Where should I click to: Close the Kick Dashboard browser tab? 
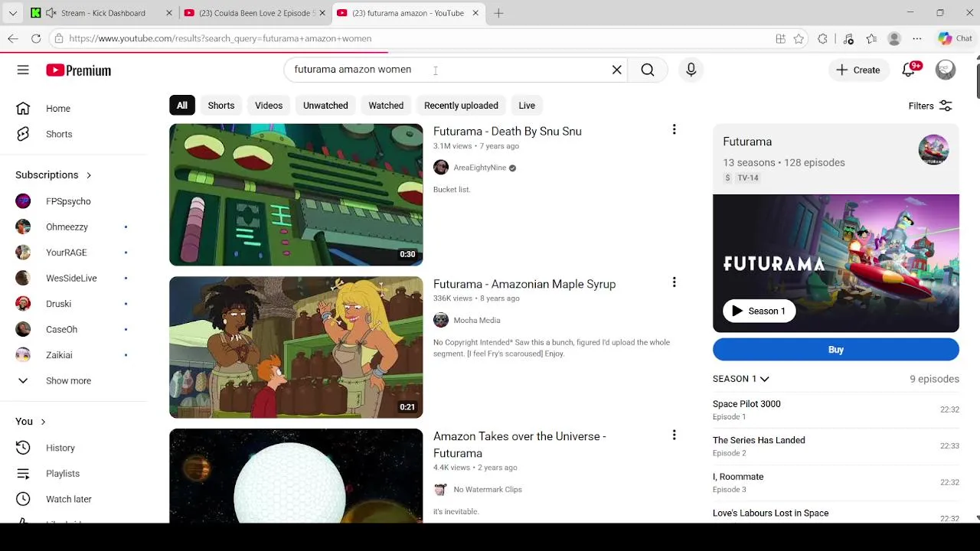click(x=169, y=13)
